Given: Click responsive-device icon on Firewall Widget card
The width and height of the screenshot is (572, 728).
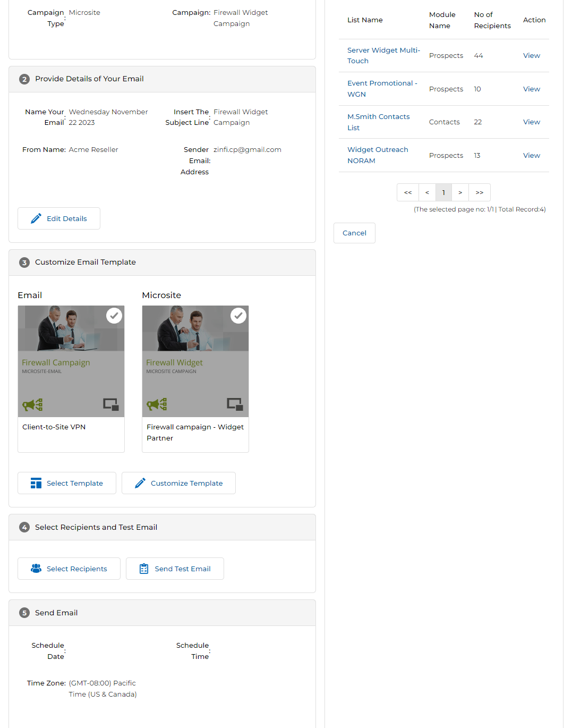Looking at the screenshot, I should pyautogui.click(x=235, y=404).
